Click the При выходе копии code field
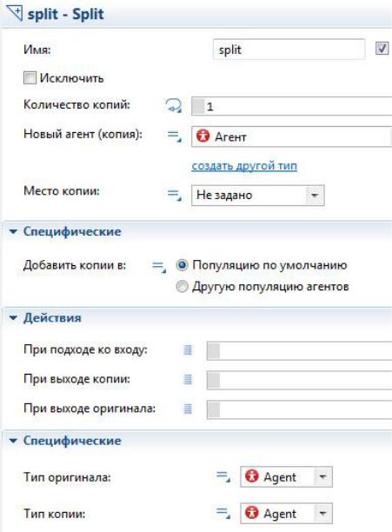The height and width of the screenshot is (532, 392). (x=299, y=380)
